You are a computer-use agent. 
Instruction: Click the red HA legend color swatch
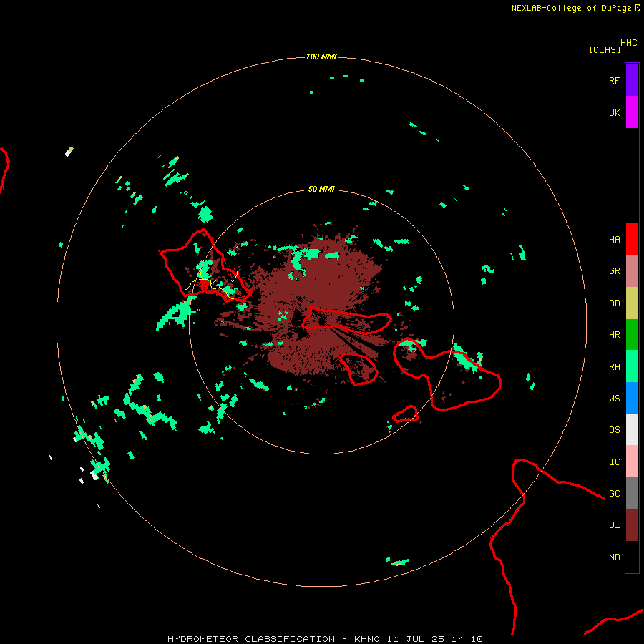632,239
